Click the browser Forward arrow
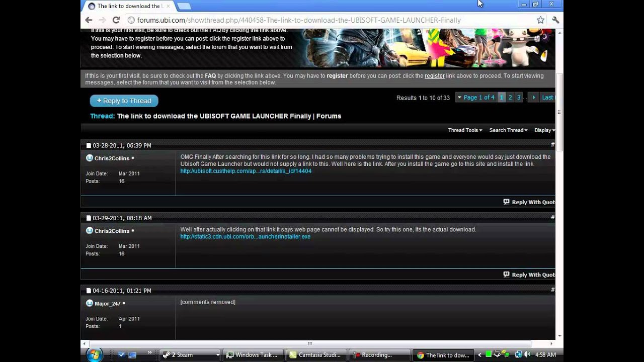The image size is (644, 362). pyautogui.click(x=102, y=20)
